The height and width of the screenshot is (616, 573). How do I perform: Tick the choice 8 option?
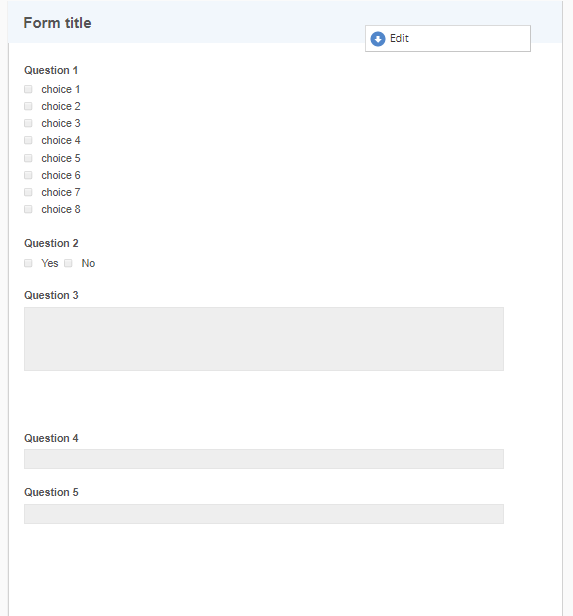(x=28, y=209)
